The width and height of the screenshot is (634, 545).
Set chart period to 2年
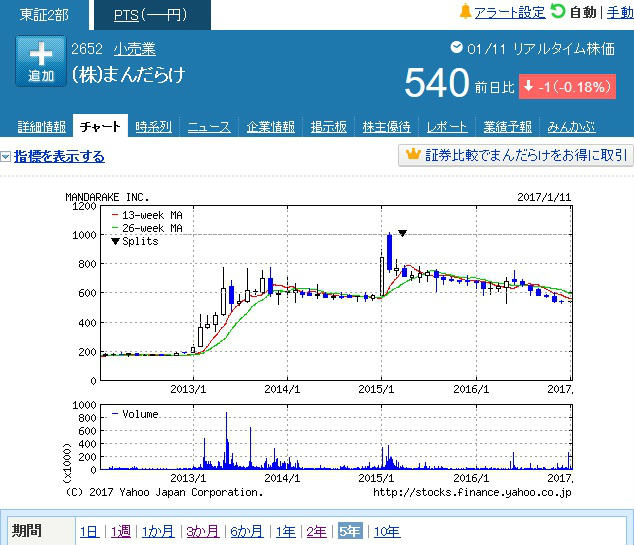pos(316,531)
